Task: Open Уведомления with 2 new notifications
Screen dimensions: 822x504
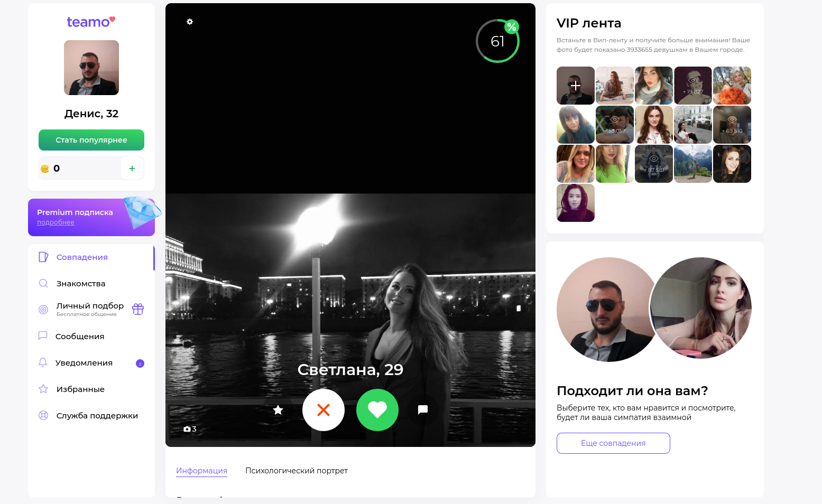Action: click(x=84, y=363)
